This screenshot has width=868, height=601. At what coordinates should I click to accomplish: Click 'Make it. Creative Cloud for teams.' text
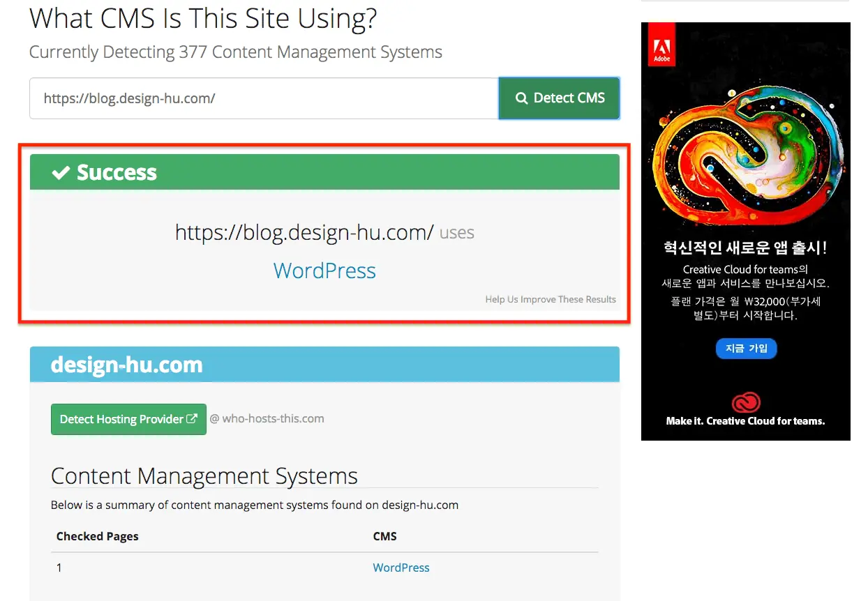pos(745,421)
